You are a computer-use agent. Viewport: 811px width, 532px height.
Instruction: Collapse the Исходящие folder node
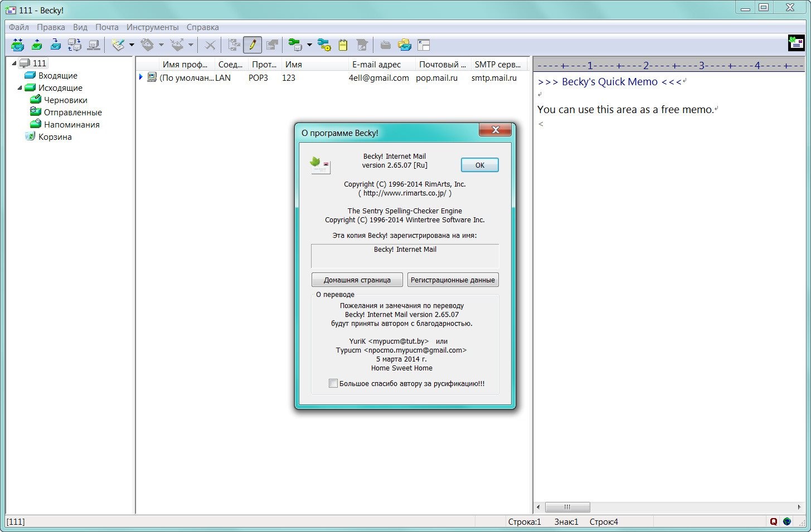point(20,87)
